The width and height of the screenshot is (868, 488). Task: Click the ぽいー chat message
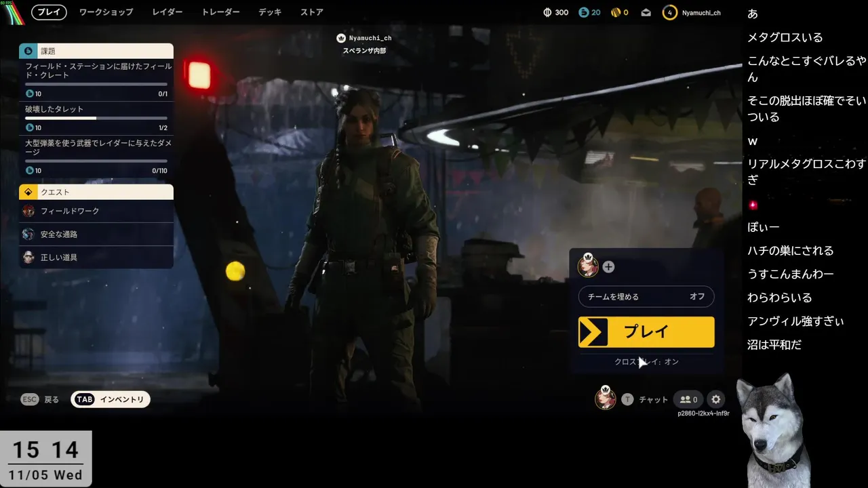coord(764,227)
